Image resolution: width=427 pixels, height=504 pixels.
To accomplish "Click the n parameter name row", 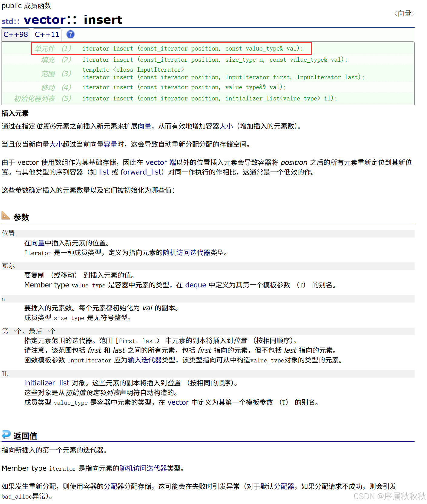I will click(208, 299).
